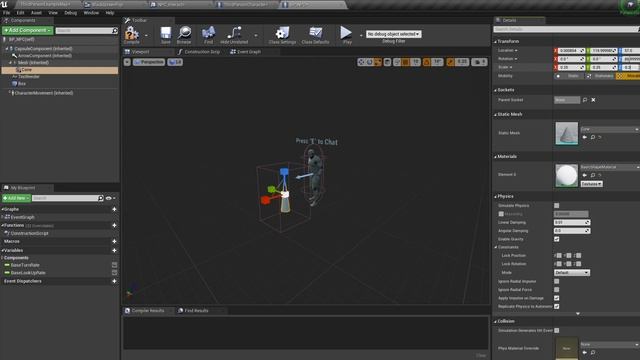
Task: Open Class Settings from toolbar
Action: point(282,34)
